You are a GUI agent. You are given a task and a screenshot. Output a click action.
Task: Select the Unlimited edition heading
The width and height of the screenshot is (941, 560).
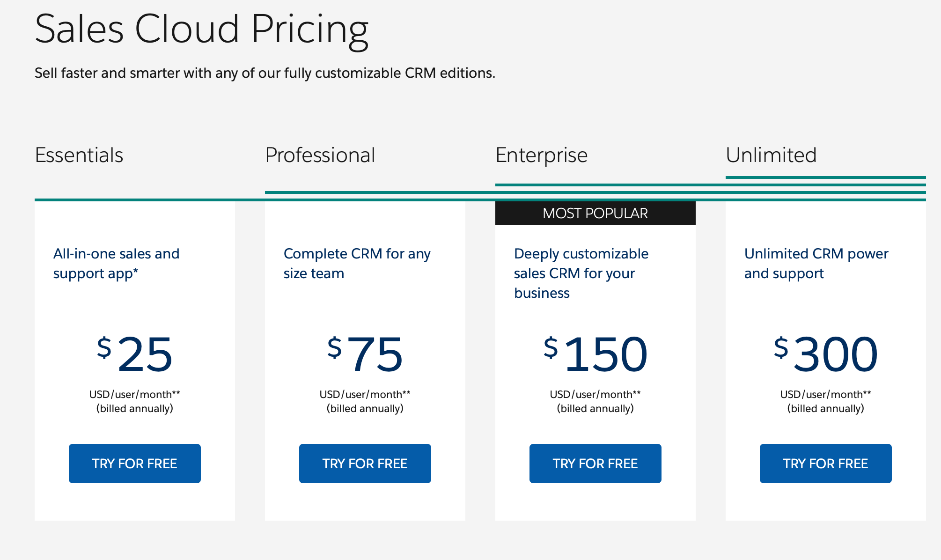pos(771,155)
